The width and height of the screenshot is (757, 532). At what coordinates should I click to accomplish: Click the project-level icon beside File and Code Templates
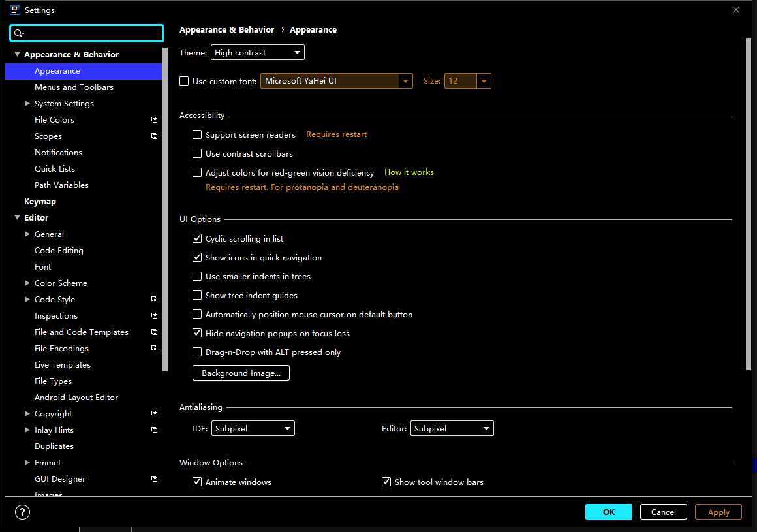coord(154,332)
